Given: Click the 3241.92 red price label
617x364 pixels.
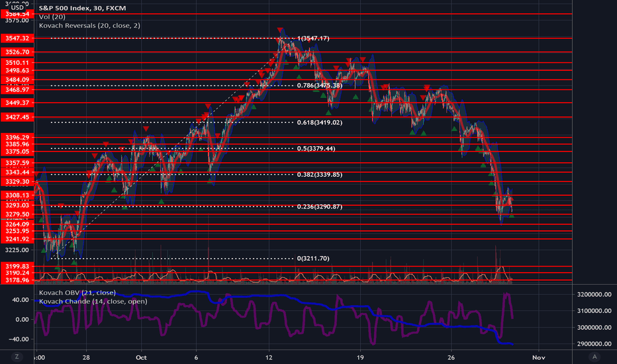Looking at the screenshot, I should click(x=17, y=239).
